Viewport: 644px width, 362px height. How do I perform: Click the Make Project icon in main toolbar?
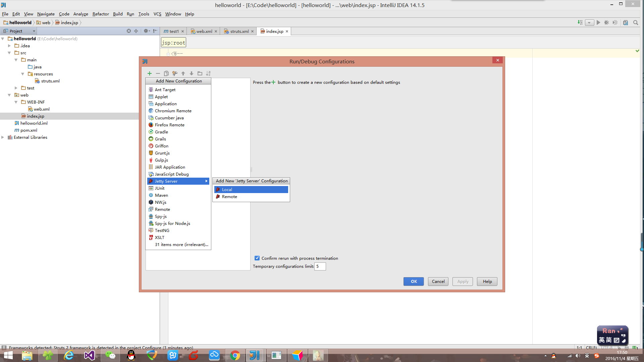[580, 22]
